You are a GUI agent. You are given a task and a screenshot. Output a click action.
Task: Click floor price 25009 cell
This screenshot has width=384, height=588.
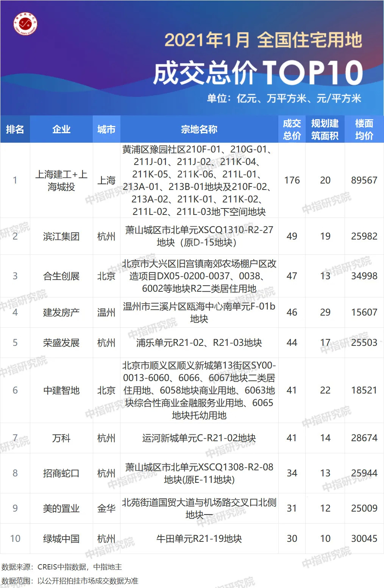[364, 509]
